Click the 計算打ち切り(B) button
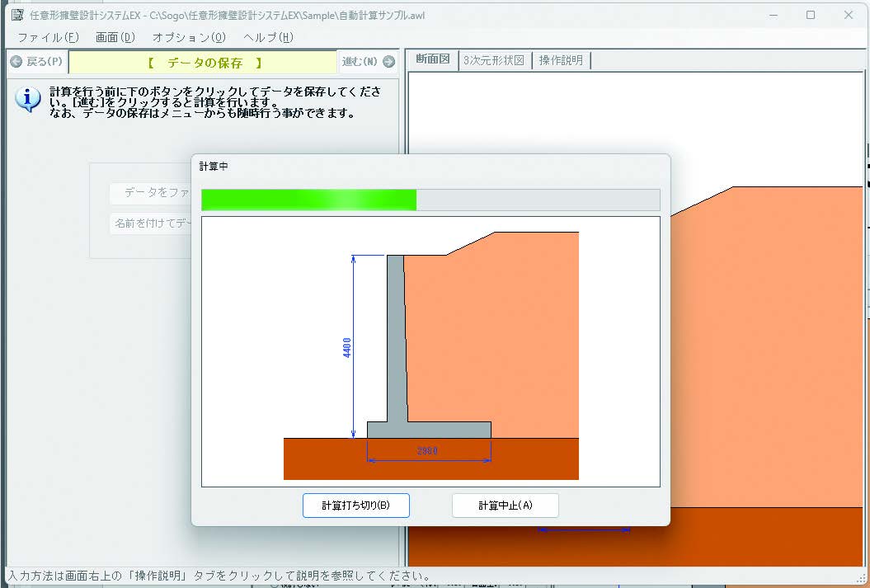Screen dimensions: 870x588 point(356,506)
